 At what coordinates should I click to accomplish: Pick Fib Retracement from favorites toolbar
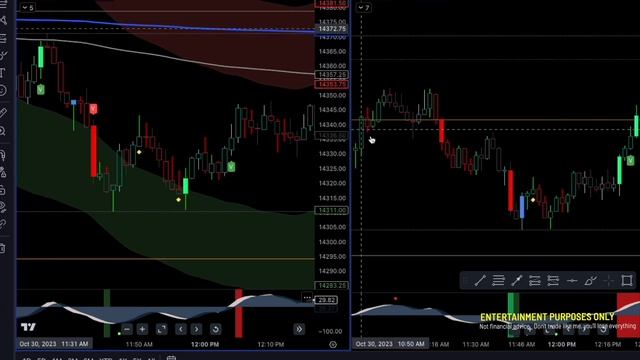[x=498, y=280]
